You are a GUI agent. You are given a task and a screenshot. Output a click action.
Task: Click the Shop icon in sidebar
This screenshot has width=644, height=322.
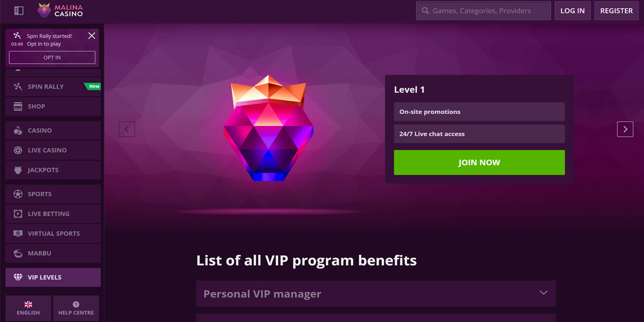click(18, 106)
